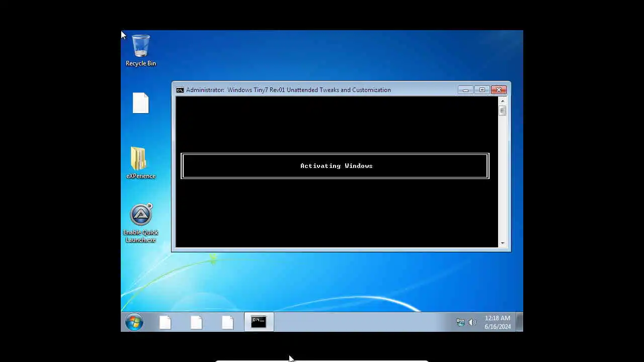The image size is (644, 362).
Task: Open the Windows Start orb
Action: tap(134, 322)
